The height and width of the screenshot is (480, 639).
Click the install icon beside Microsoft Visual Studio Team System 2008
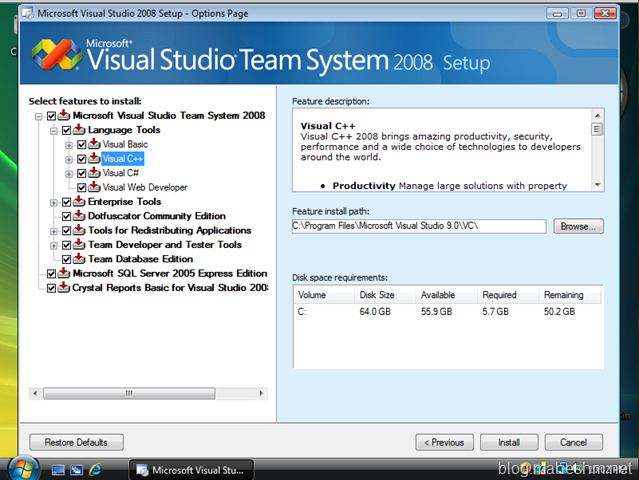click(64, 115)
